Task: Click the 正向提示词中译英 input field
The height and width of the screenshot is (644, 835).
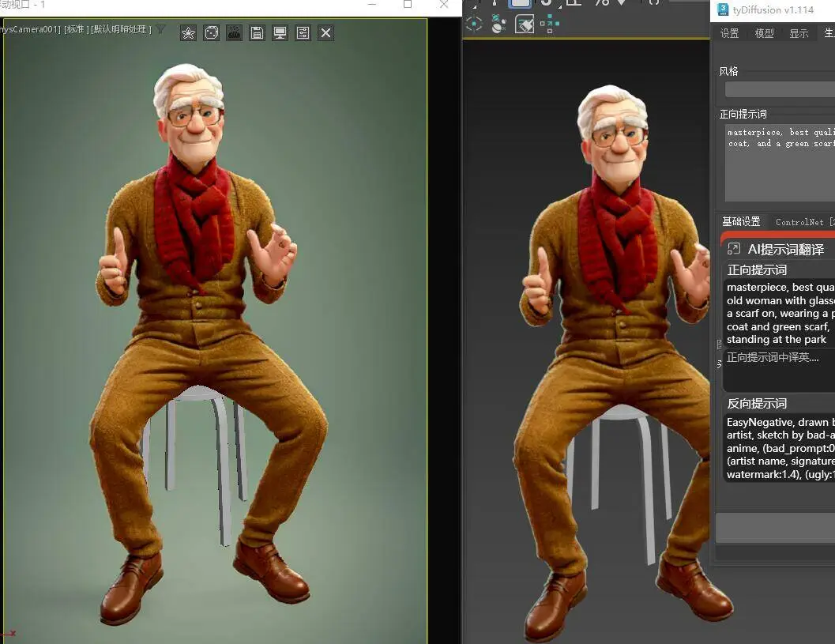Action: [780, 371]
